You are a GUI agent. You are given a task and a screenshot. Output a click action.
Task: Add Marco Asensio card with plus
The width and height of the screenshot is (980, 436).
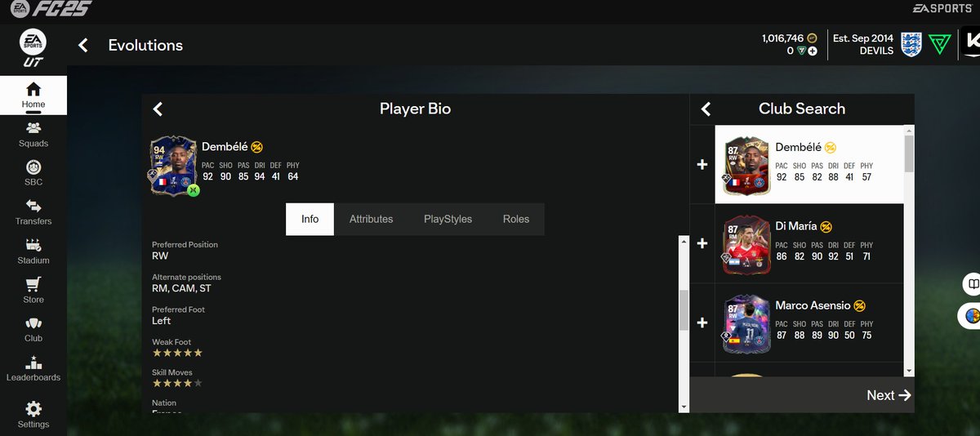click(x=702, y=323)
